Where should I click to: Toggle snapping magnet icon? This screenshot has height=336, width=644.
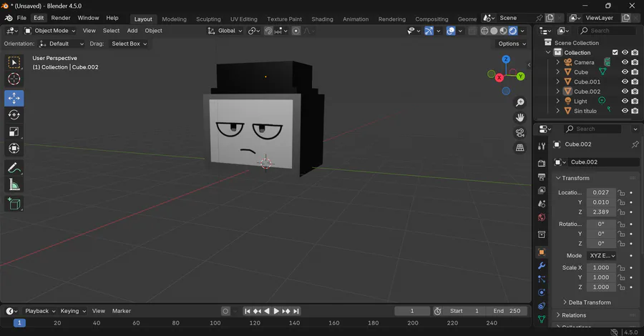pos(268,31)
